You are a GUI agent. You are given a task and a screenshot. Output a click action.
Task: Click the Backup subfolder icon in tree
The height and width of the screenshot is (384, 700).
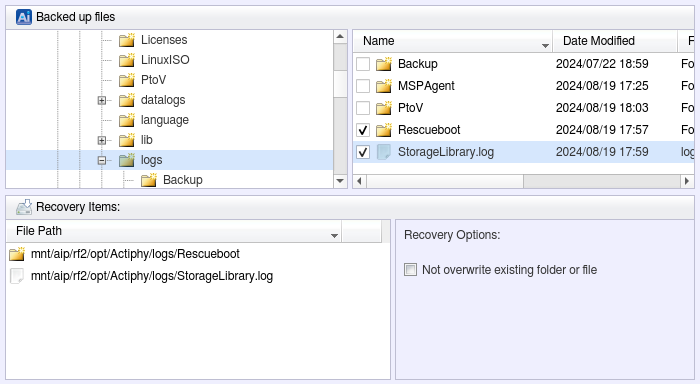[149, 180]
